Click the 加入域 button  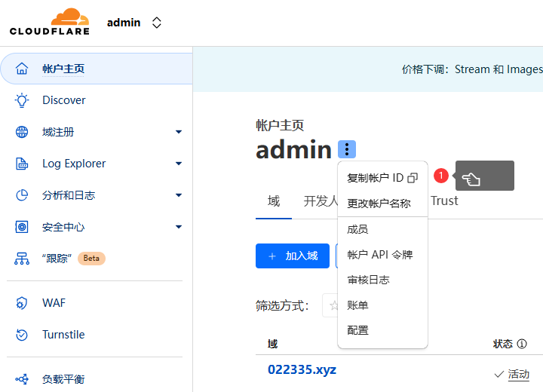point(293,256)
